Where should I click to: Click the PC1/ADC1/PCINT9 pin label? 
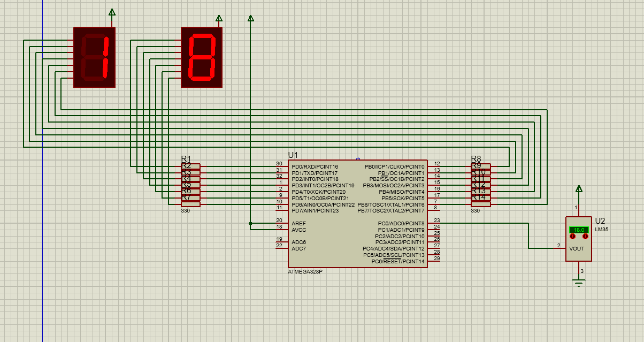401,230
